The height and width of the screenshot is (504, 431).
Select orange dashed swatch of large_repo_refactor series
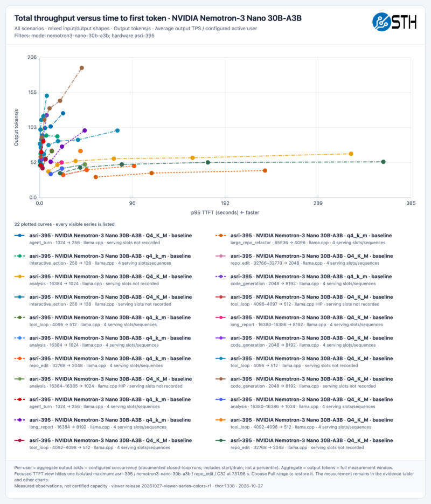pyautogui.click(x=221, y=236)
